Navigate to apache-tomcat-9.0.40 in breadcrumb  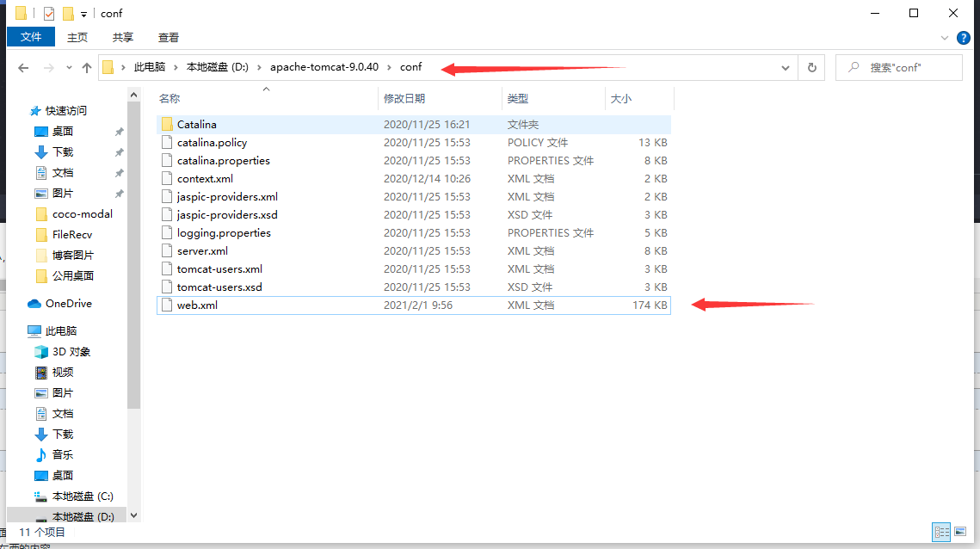(324, 67)
